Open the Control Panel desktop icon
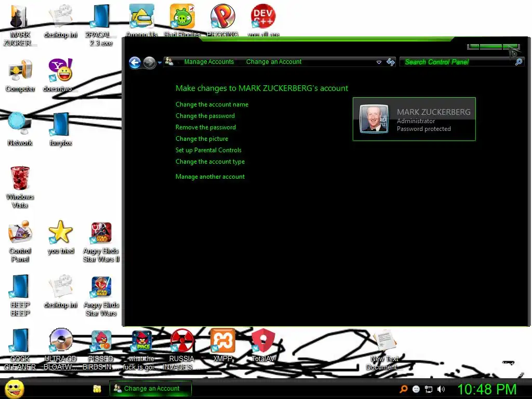This screenshot has width=532, height=399. click(20, 241)
